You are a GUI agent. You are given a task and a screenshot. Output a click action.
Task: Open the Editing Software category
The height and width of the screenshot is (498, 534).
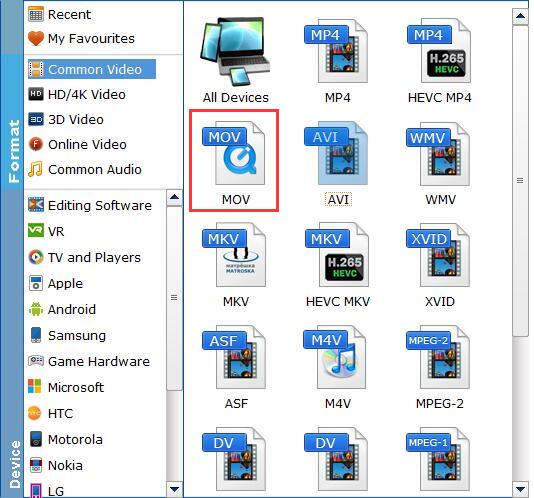click(90, 205)
